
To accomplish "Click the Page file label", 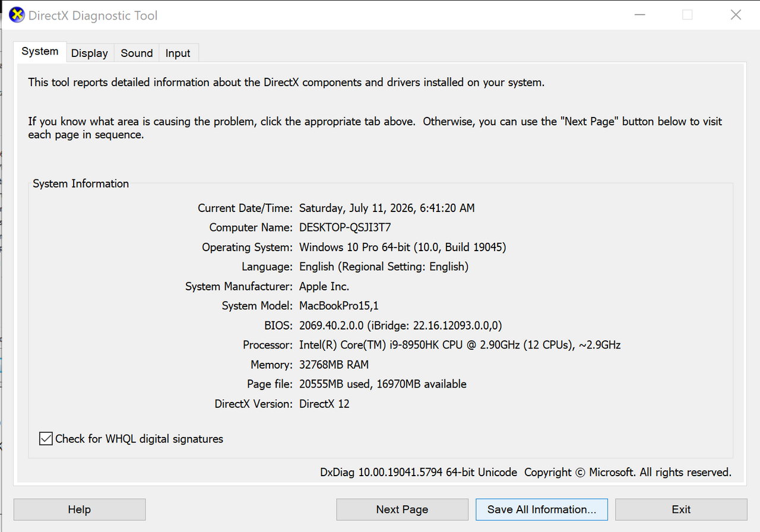I will click(x=270, y=384).
